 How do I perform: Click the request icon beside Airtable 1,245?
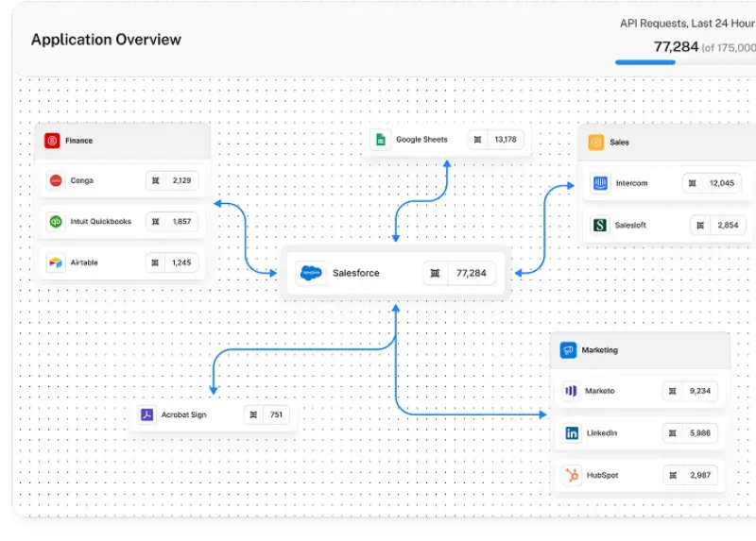155,262
